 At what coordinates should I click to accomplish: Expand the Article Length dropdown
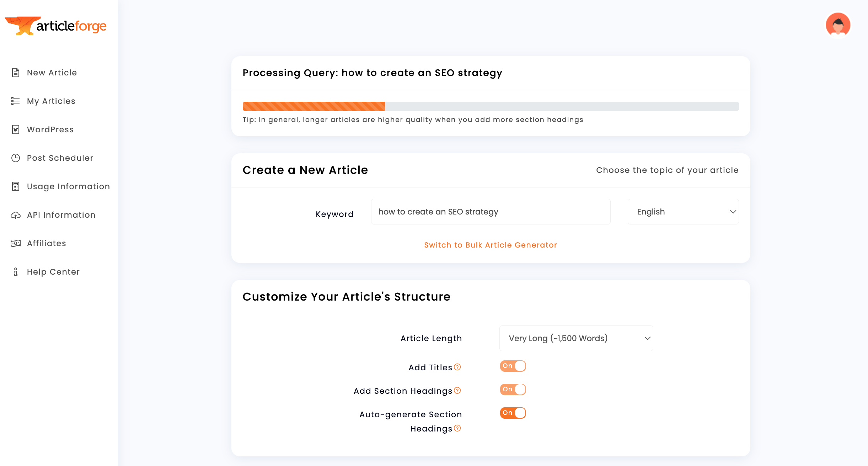click(576, 338)
